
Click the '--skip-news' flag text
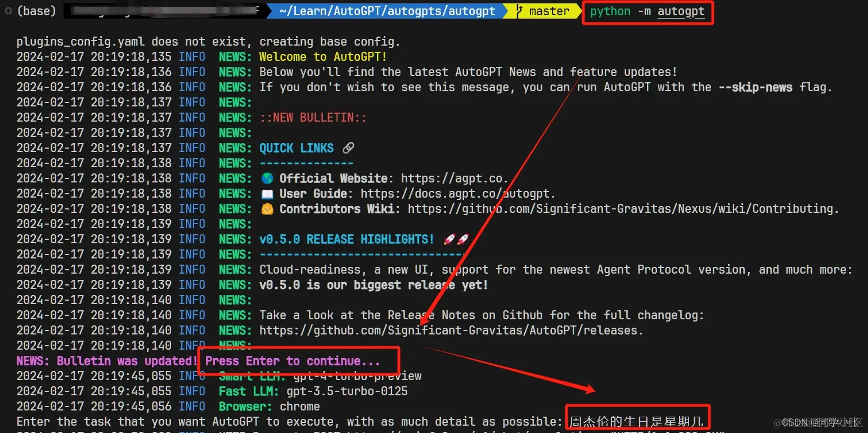755,87
